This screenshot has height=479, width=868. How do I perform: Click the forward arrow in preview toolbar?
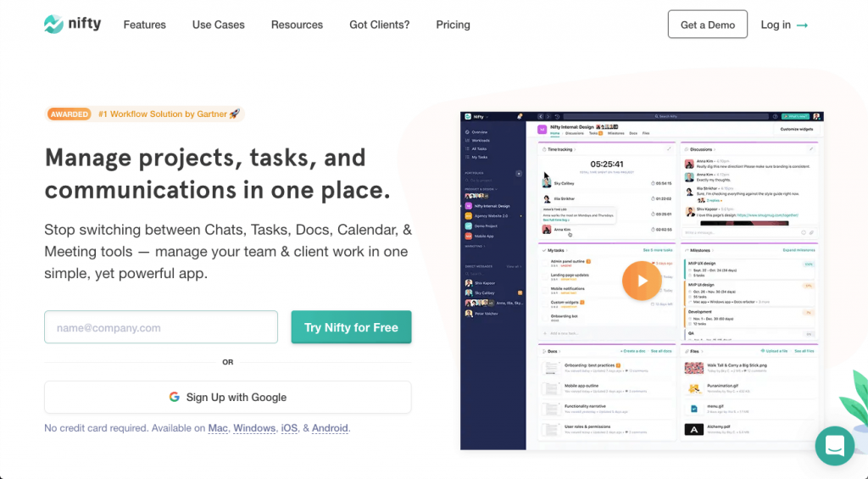coord(548,117)
